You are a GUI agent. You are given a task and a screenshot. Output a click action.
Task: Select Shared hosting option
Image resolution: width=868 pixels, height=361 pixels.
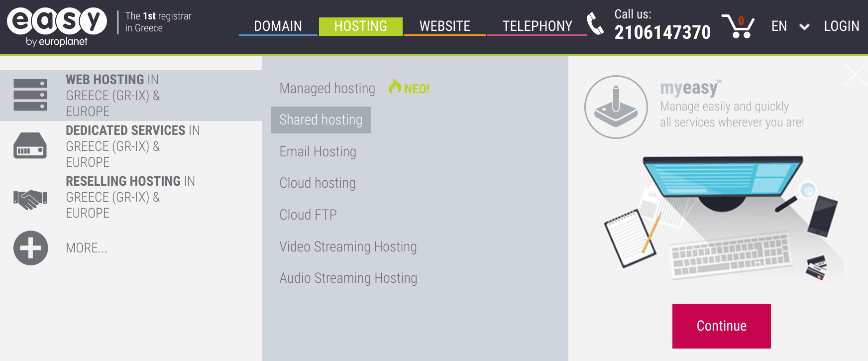click(x=321, y=120)
